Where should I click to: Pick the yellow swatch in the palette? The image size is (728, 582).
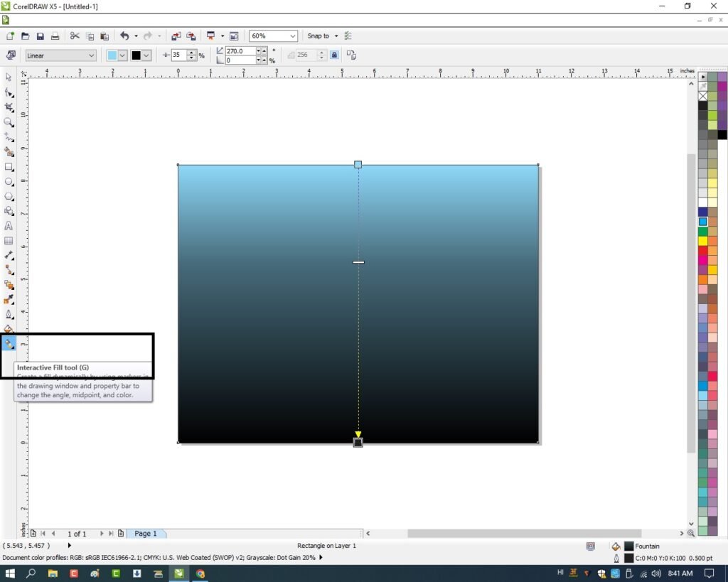point(703,241)
